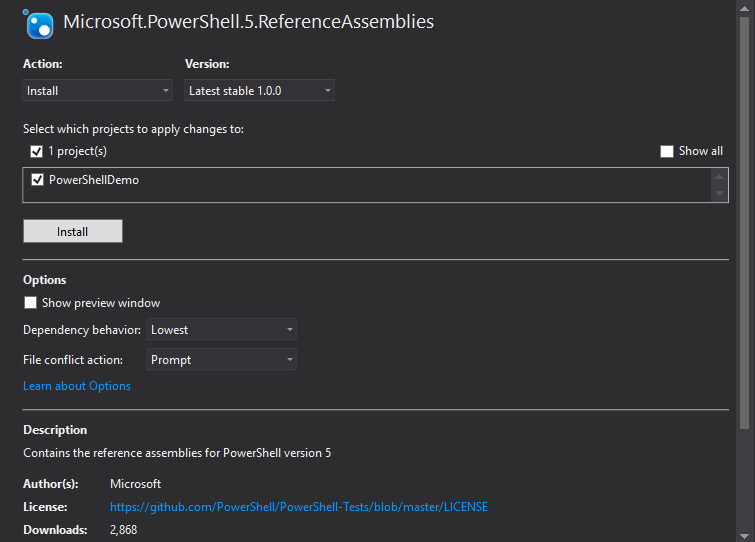Image resolution: width=755 pixels, height=542 pixels.
Task: Open the Learn about Options link
Action: pos(77,386)
